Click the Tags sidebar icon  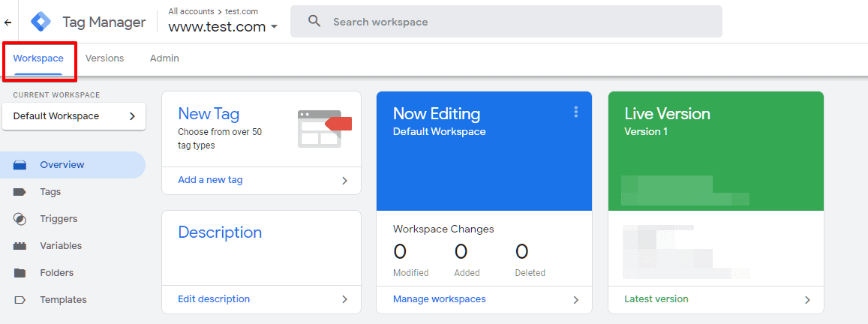pos(20,192)
